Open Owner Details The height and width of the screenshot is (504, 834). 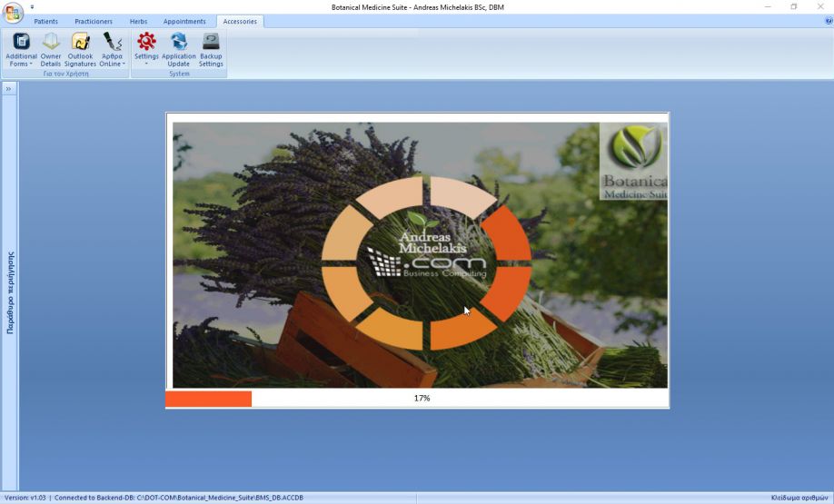pos(51,49)
